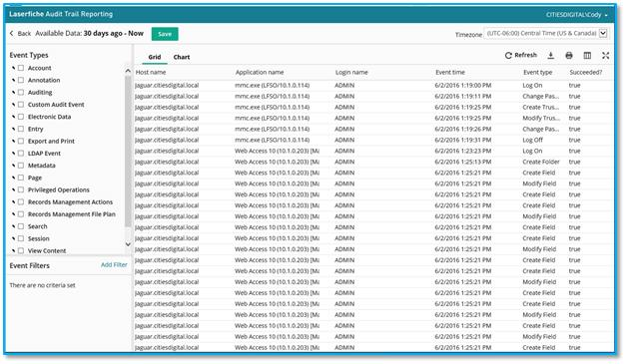Switch to the Grid tab
The height and width of the screenshot is (364, 626).
click(x=155, y=57)
